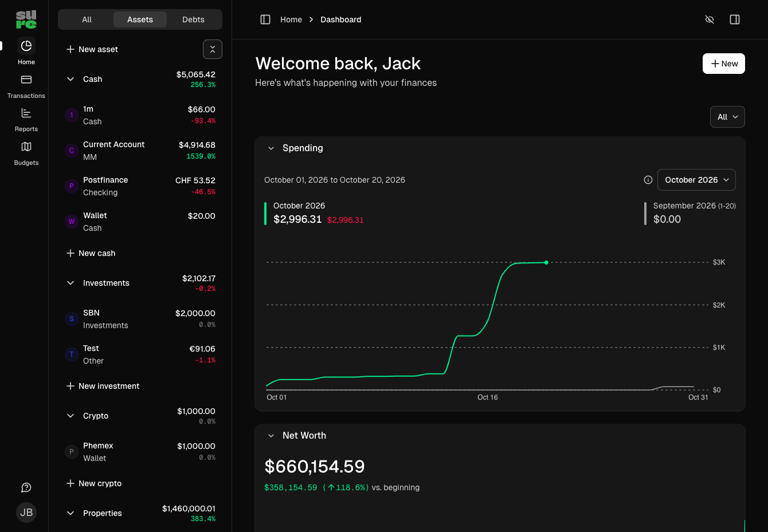Click the September 2026 comparison value
Screen dimensions: 768x532
click(667, 219)
